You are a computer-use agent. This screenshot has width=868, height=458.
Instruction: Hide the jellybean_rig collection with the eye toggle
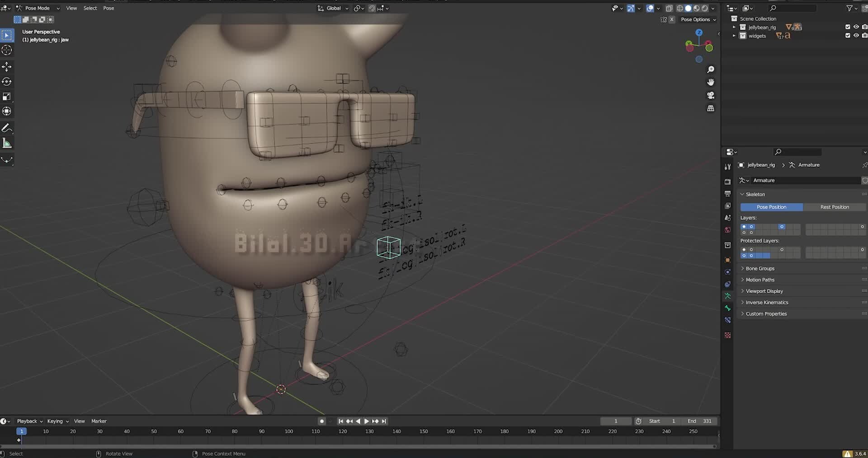[x=856, y=27]
